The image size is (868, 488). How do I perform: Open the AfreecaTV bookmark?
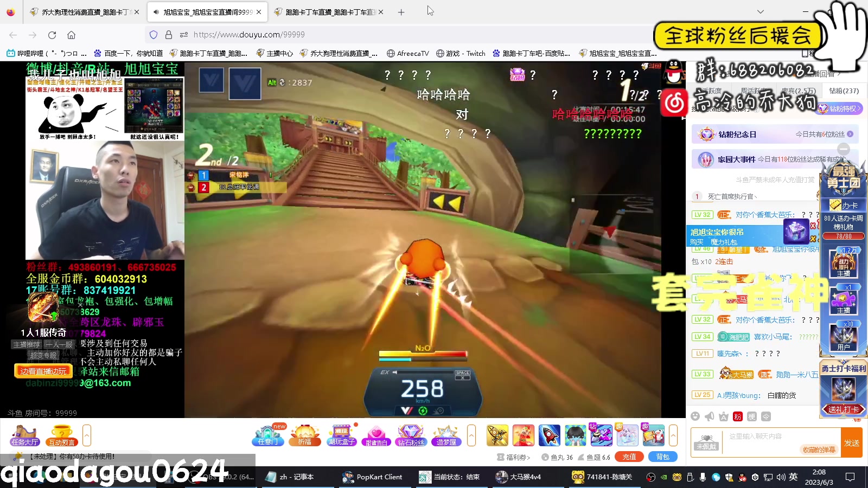(x=408, y=53)
